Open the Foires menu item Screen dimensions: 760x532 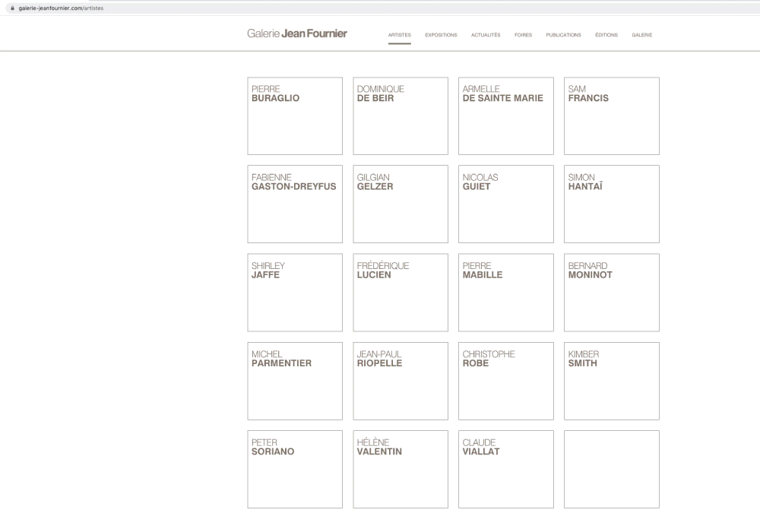[523, 35]
